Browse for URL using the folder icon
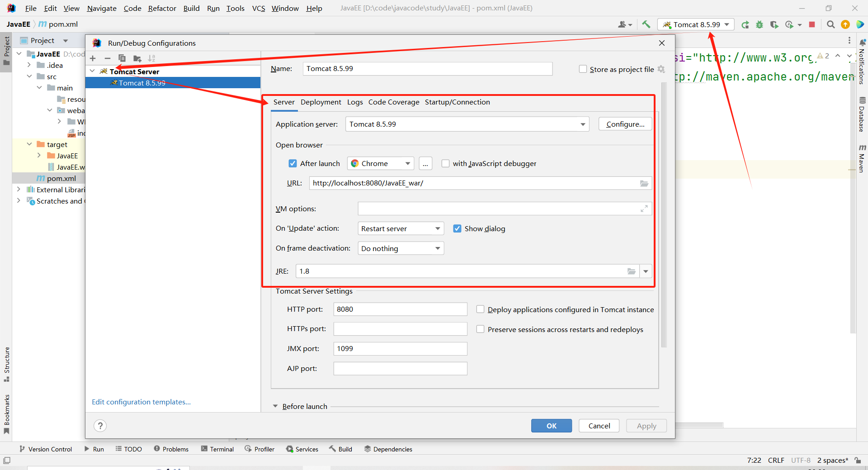Screen dimensions: 868x470 [644, 183]
